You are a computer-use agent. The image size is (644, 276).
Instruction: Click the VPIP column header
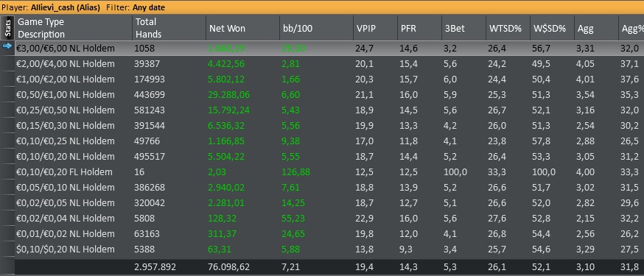[375, 28]
